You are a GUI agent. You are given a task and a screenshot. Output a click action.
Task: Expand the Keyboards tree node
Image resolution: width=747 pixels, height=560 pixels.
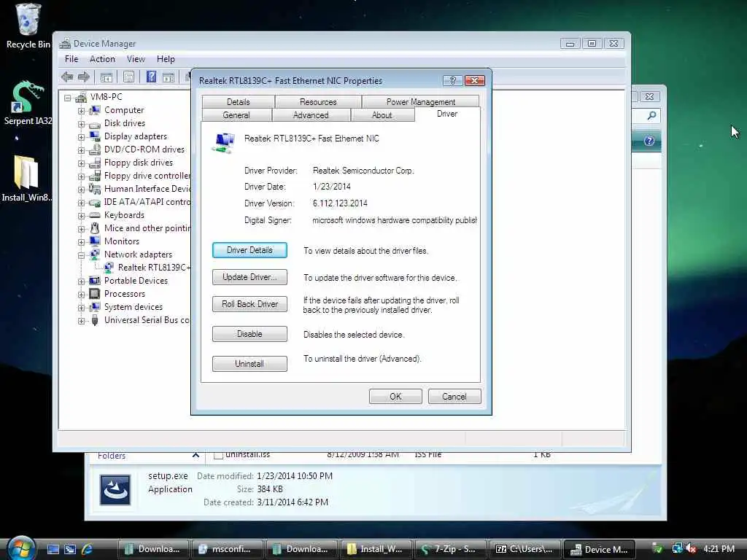81,216
